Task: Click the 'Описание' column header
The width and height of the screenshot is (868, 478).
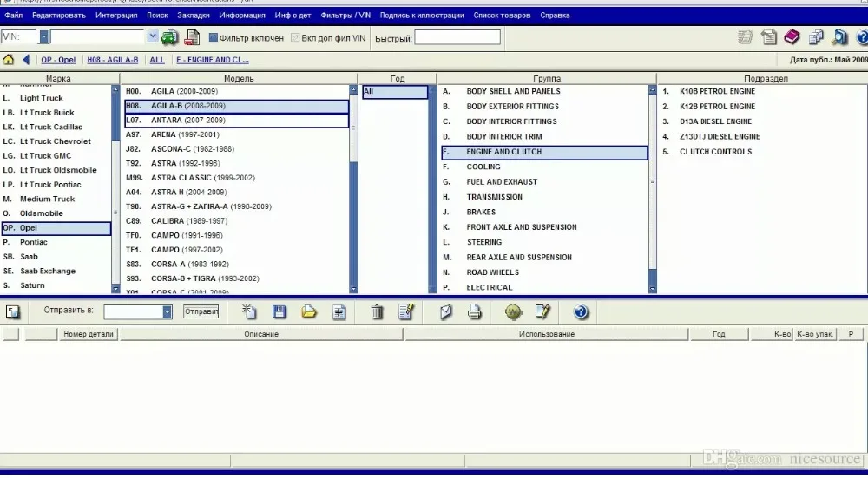Action: tap(261, 334)
